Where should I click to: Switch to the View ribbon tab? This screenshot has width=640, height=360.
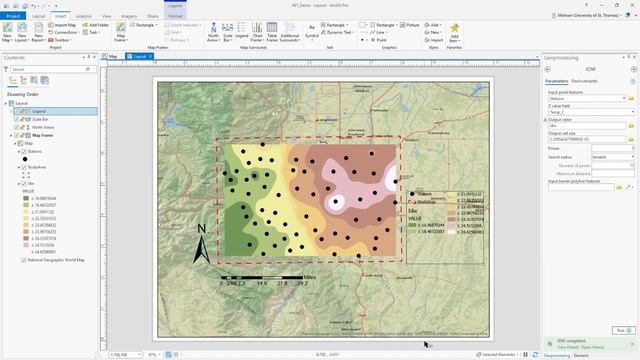(107, 16)
